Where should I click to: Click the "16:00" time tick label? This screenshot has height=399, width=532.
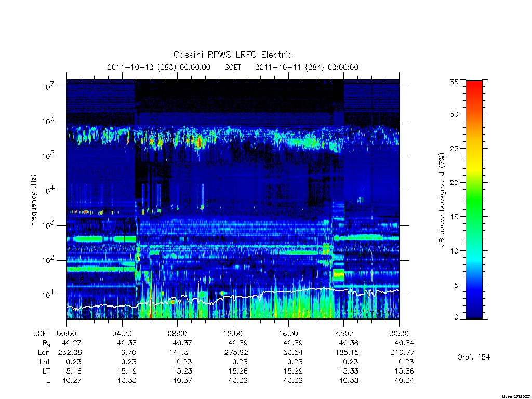(x=288, y=334)
